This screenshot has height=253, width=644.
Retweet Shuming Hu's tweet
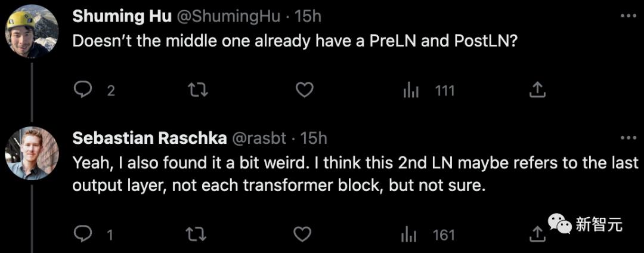coord(195,90)
